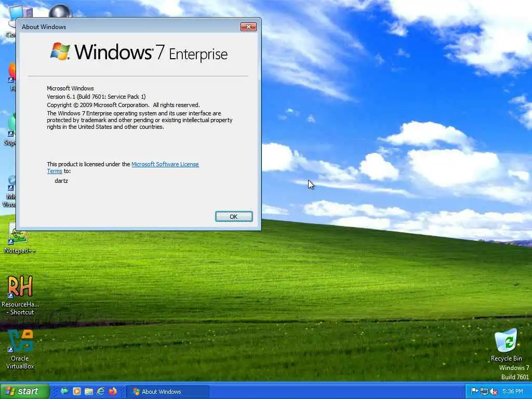Click the licensed user name dartz

61,181
